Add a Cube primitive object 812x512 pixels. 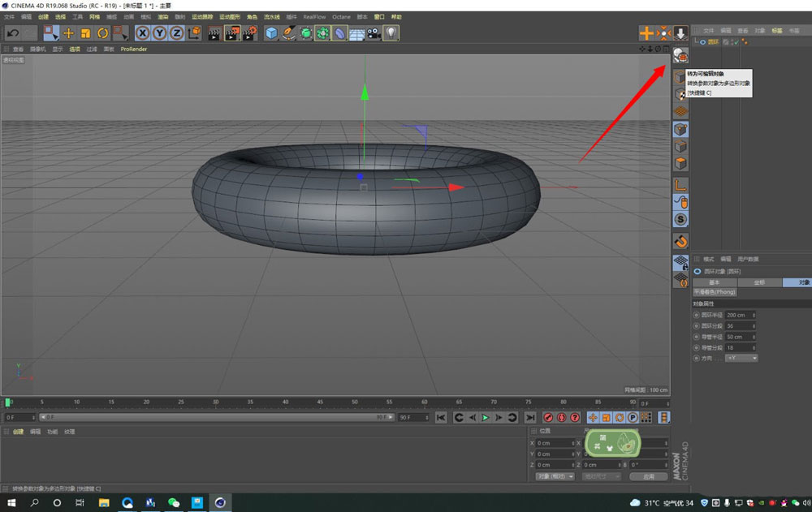(271, 32)
